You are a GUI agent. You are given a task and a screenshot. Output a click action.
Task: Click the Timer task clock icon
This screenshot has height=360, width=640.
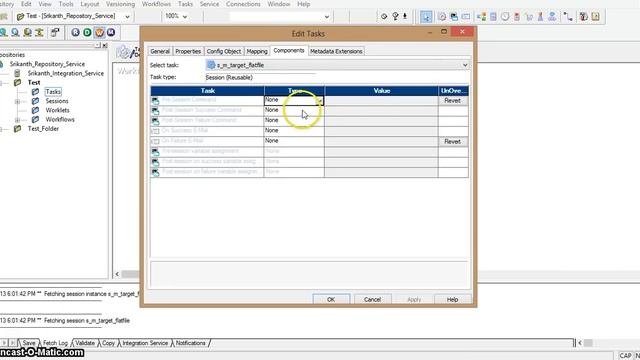pyautogui.click(x=505, y=17)
